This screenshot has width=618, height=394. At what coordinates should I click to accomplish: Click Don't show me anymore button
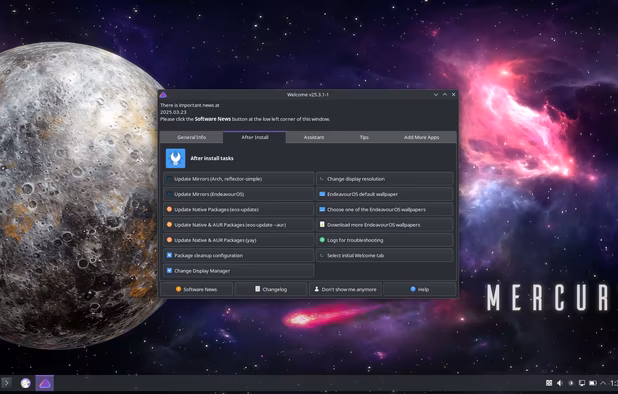point(345,289)
